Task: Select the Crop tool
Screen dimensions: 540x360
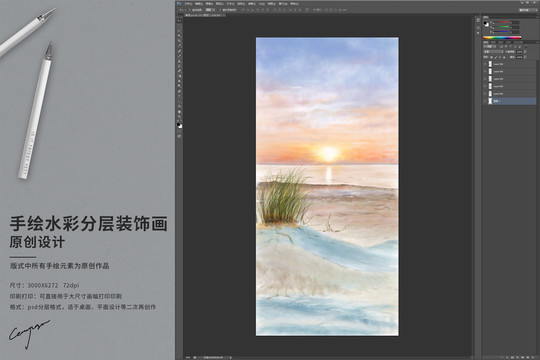Action: coord(179,40)
